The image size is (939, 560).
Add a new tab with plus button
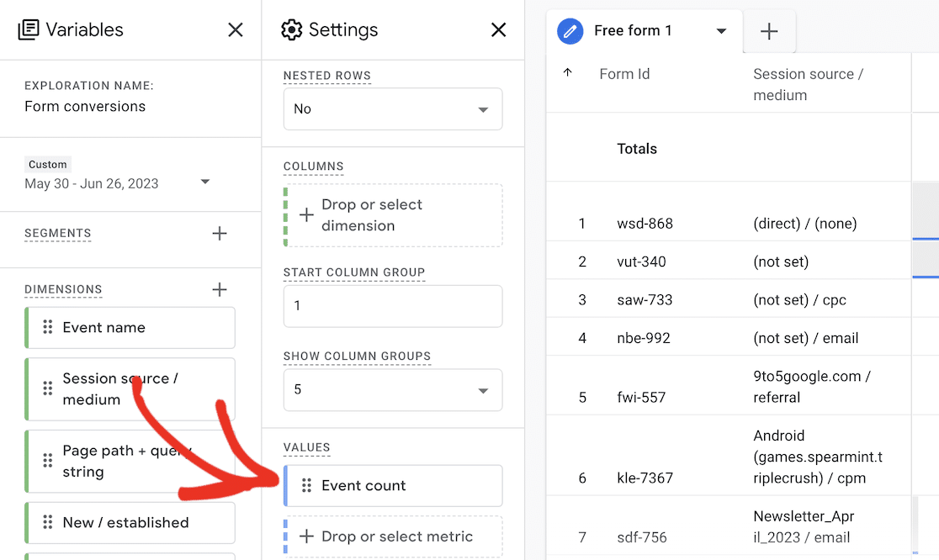point(769,31)
